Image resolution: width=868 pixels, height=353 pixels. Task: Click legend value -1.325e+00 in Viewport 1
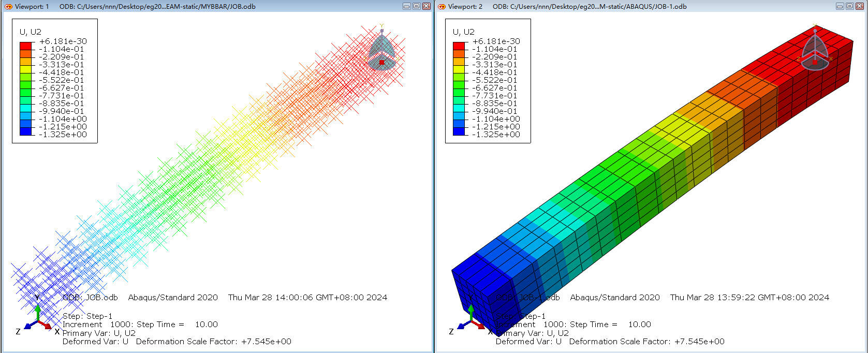[63, 135]
